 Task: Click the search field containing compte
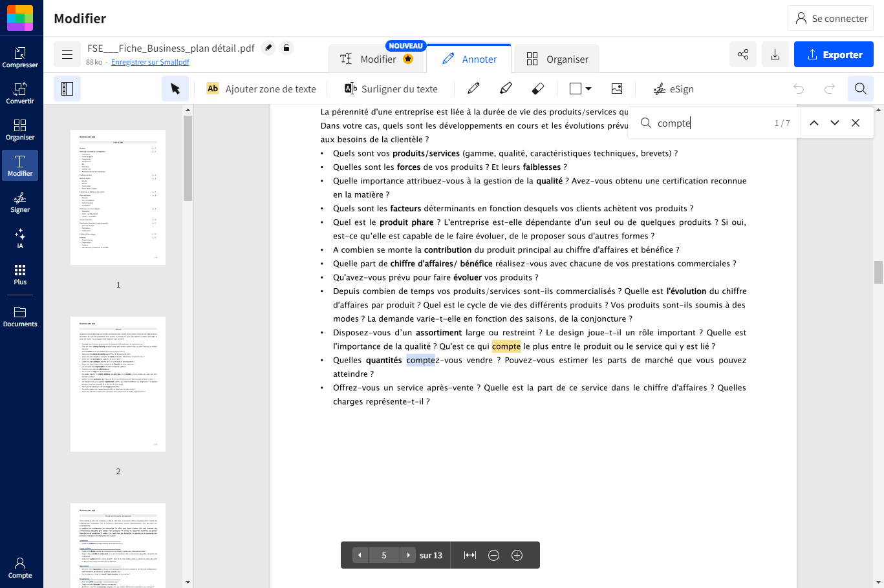pyautogui.click(x=711, y=123)
